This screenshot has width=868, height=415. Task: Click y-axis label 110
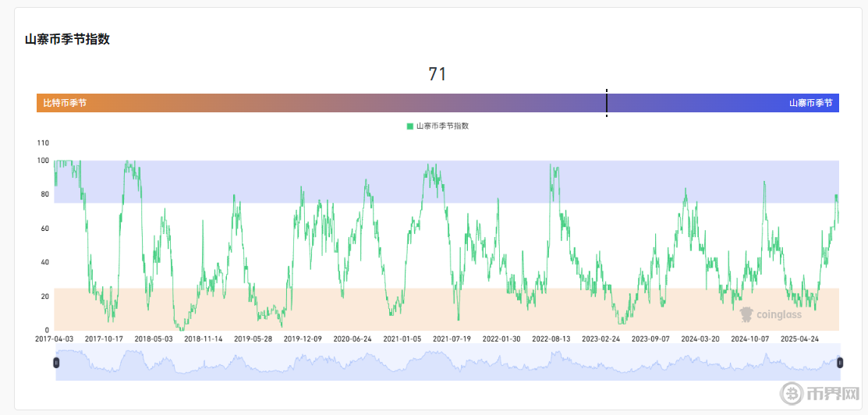43,144
